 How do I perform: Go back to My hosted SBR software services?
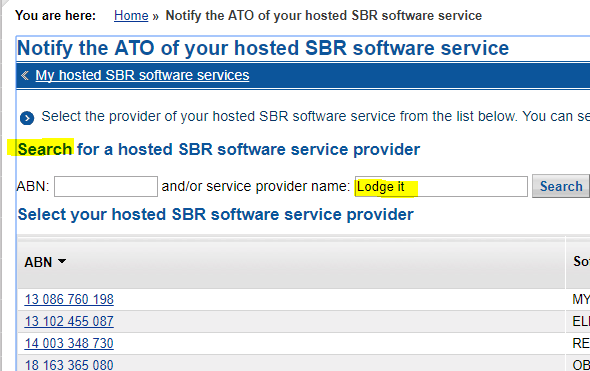click(142, 75)
